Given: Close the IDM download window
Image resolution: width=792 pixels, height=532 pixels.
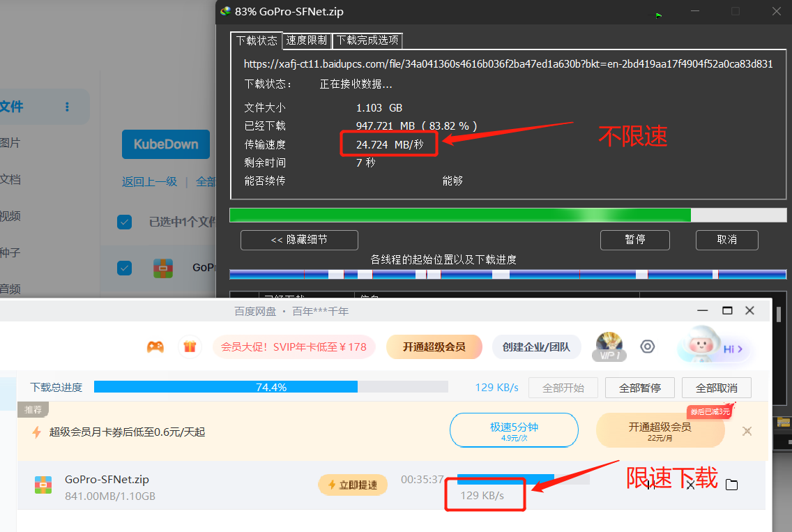Looking at the screenshot, I should click(x=777, y=11).
